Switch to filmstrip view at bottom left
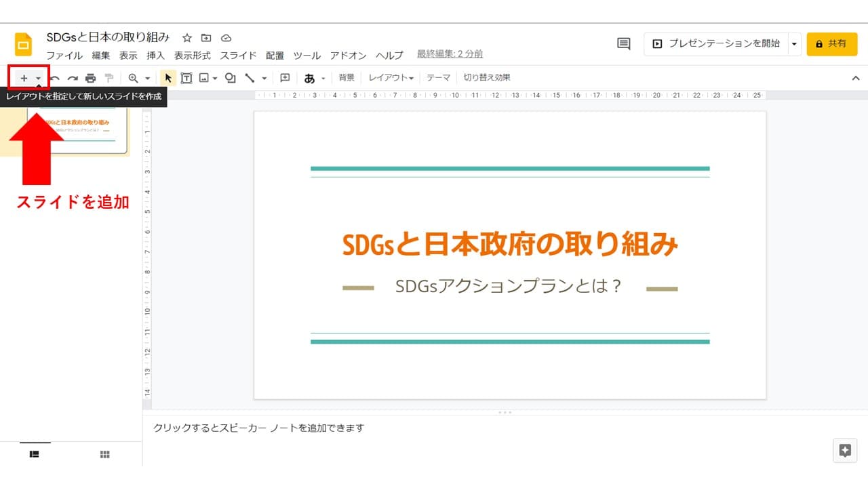The height and width of the screenshot is (488, 868). [x=35, y=454]
